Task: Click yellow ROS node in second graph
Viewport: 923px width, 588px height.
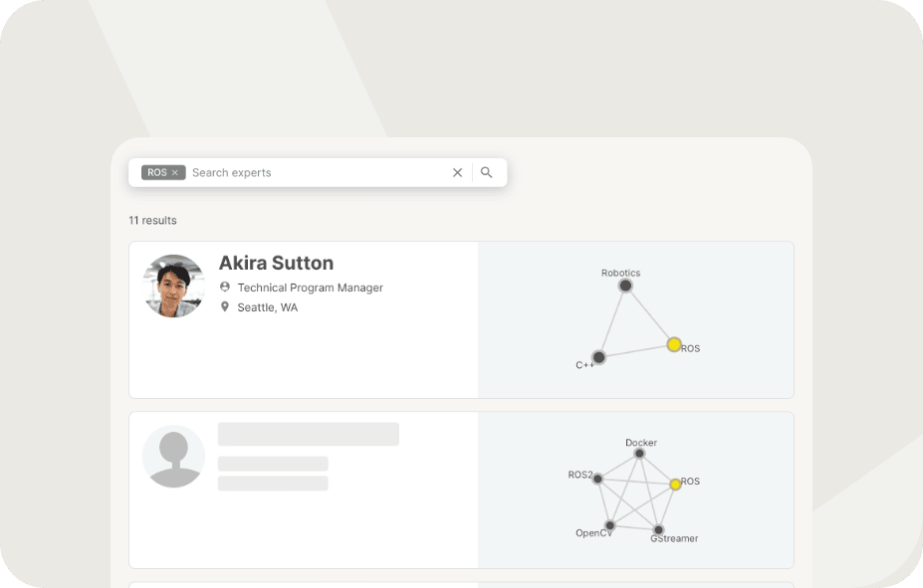Action: coord(675,484)
